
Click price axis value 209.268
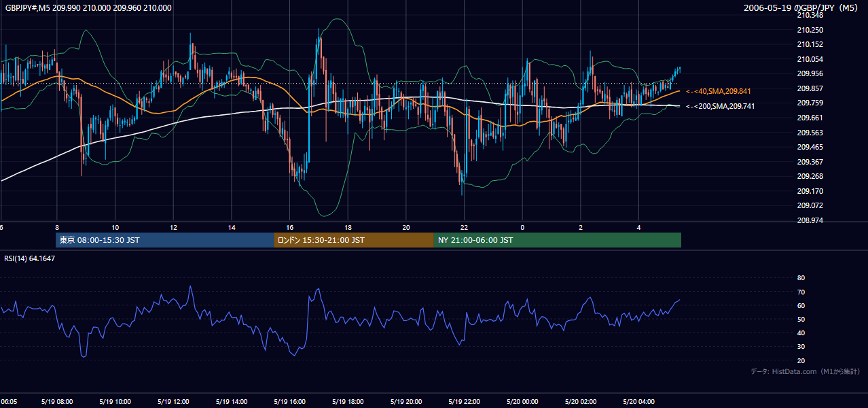(810, 176)
